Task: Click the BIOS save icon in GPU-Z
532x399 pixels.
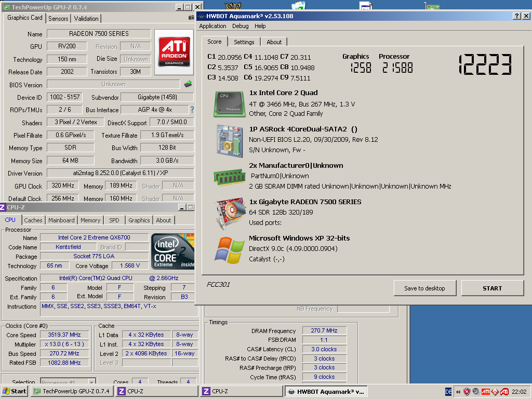Action: coord(188,84)
